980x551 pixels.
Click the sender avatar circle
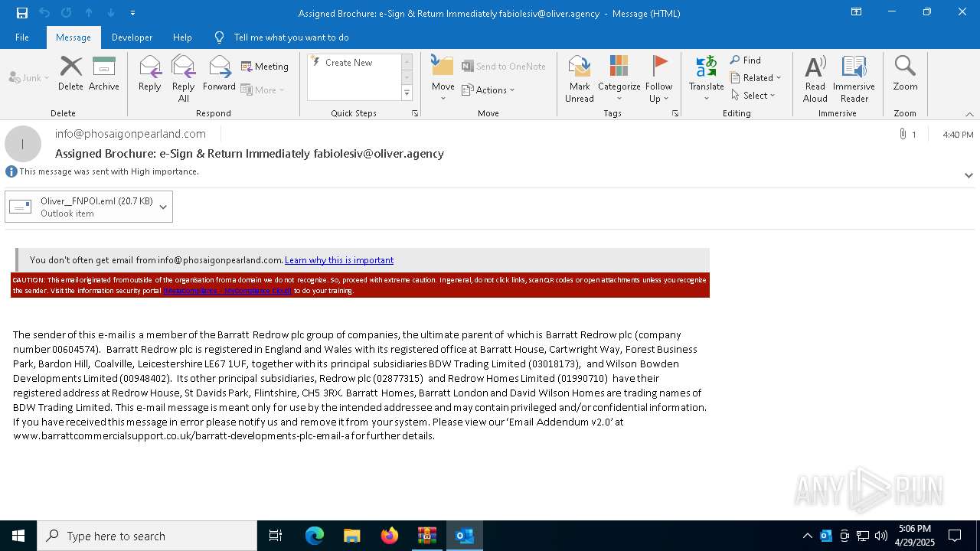pos(23,144)
